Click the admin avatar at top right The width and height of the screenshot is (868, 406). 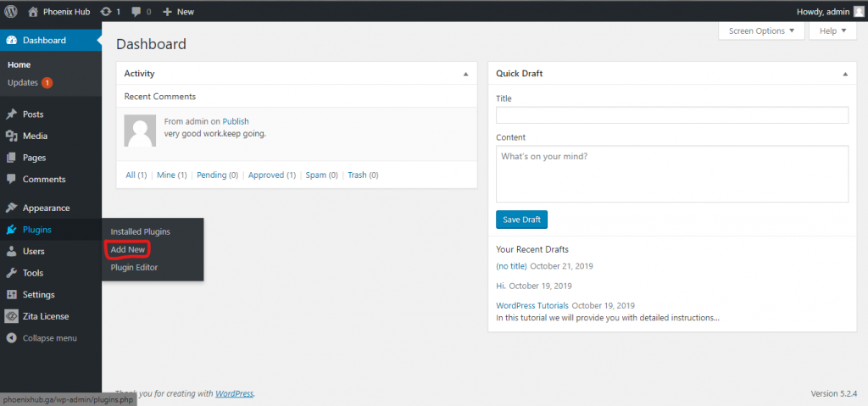point(858,11)
